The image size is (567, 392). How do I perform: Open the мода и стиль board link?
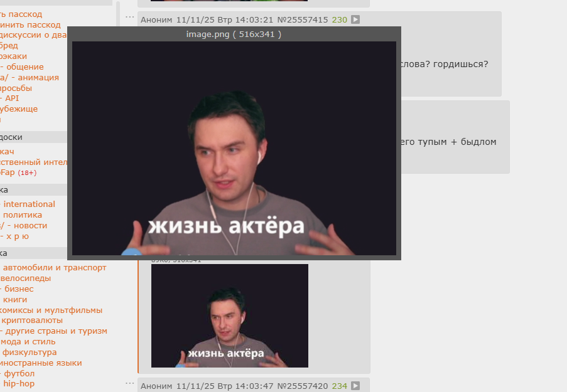[x=28, y=342]
